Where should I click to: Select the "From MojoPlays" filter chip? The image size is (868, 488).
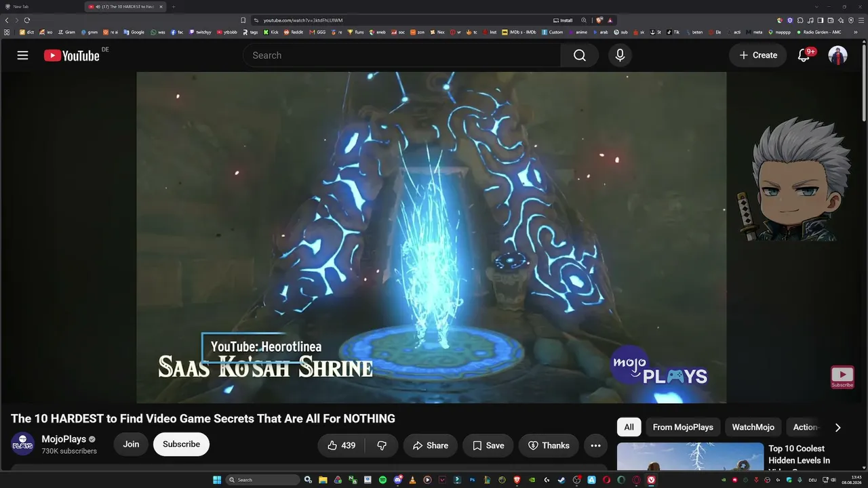pos(683,427)
